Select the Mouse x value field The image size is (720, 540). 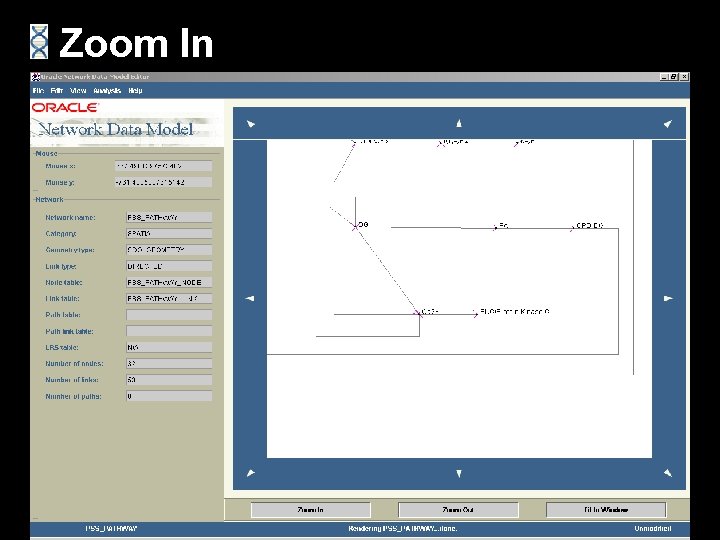163,166
